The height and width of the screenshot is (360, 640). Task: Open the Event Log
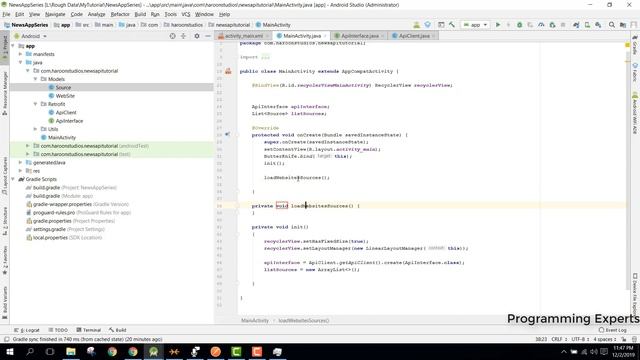coord(613,330)
